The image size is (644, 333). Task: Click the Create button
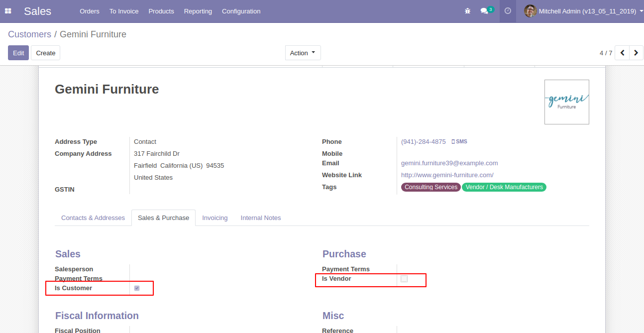click(45, 53)
